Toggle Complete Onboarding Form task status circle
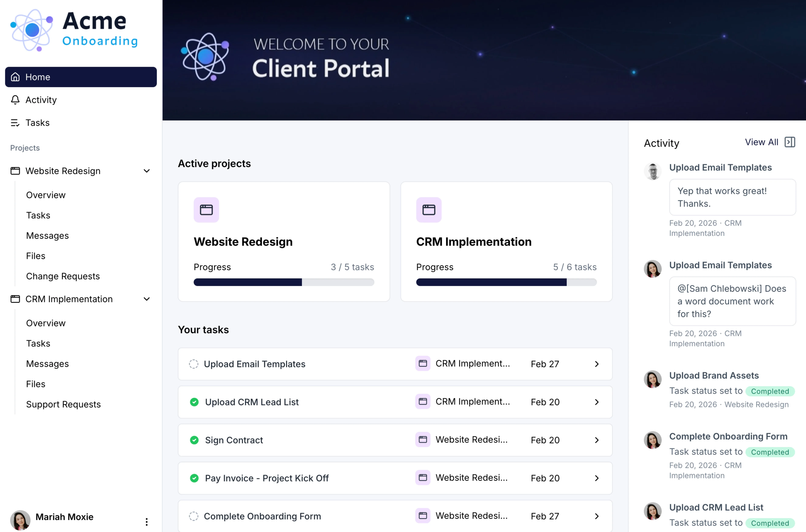Viewport: 806px width, 532px height. (x=194, y=516)
